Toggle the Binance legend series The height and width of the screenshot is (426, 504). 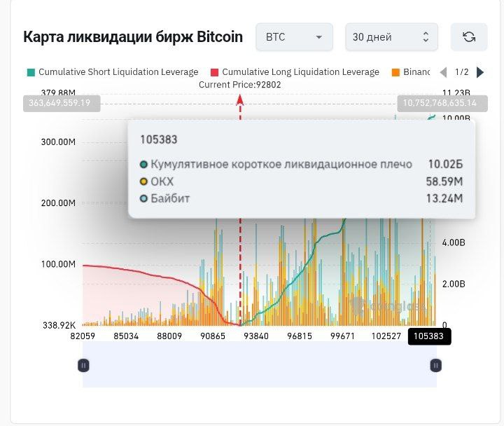click(410, 72)
